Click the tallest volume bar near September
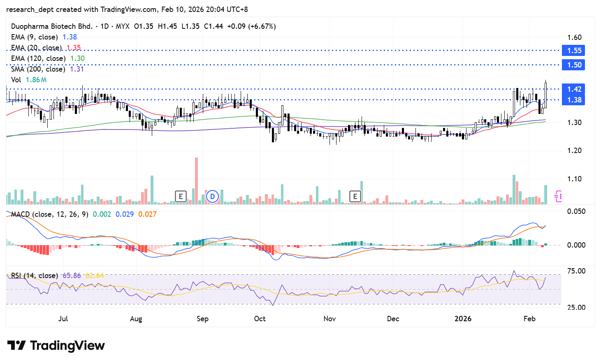Image resolution: width=601 pixels, height=364 pixels. point(196,181)
